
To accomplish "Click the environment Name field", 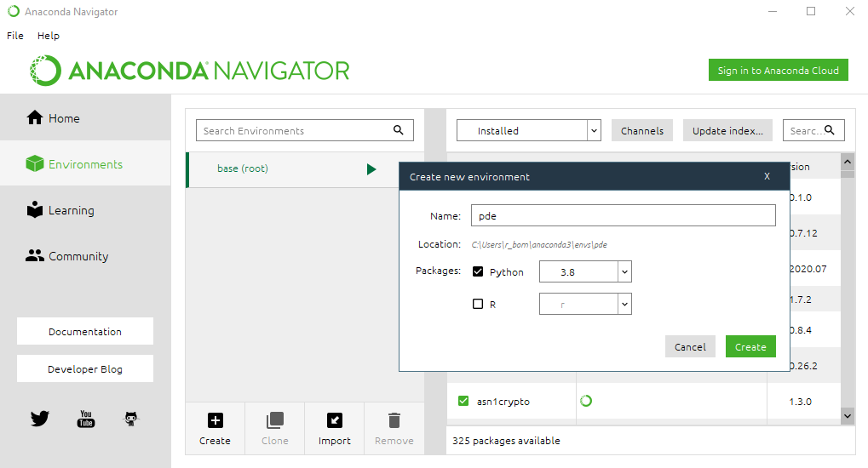I will pos(624,216).
